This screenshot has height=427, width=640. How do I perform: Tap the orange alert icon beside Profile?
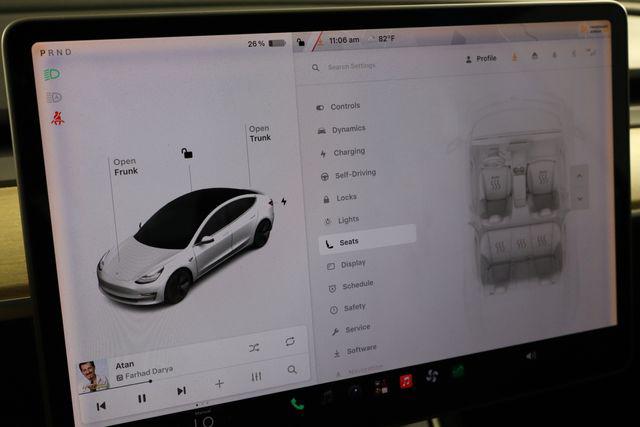[x=514, y=57]
